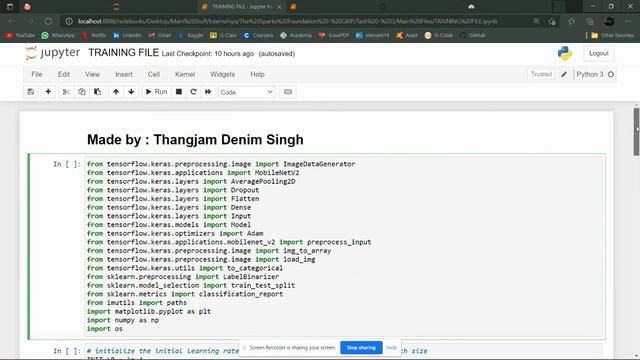This screenshot has height=360, width=640.
Task: Move selected cell down
Action: click(131, 92)
